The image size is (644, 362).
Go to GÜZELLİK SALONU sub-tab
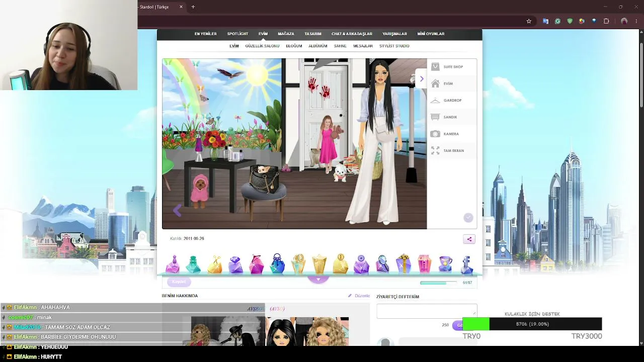coord(262,46)
